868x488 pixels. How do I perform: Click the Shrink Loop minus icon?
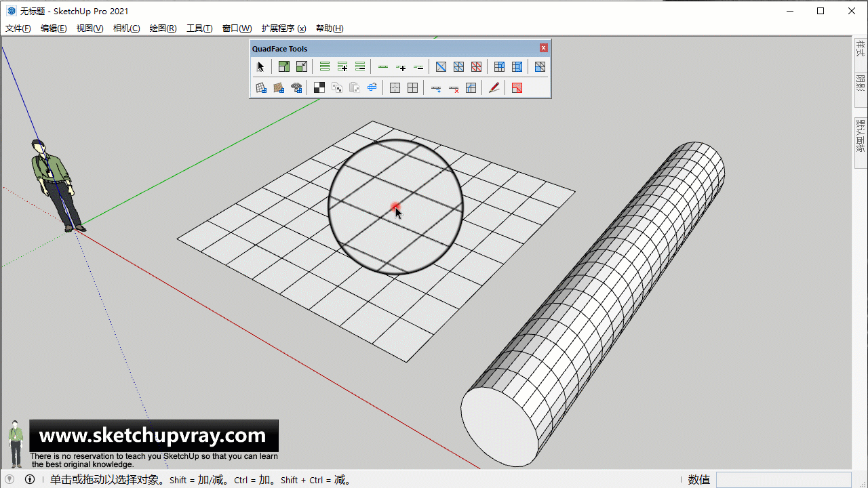(418, 66)
